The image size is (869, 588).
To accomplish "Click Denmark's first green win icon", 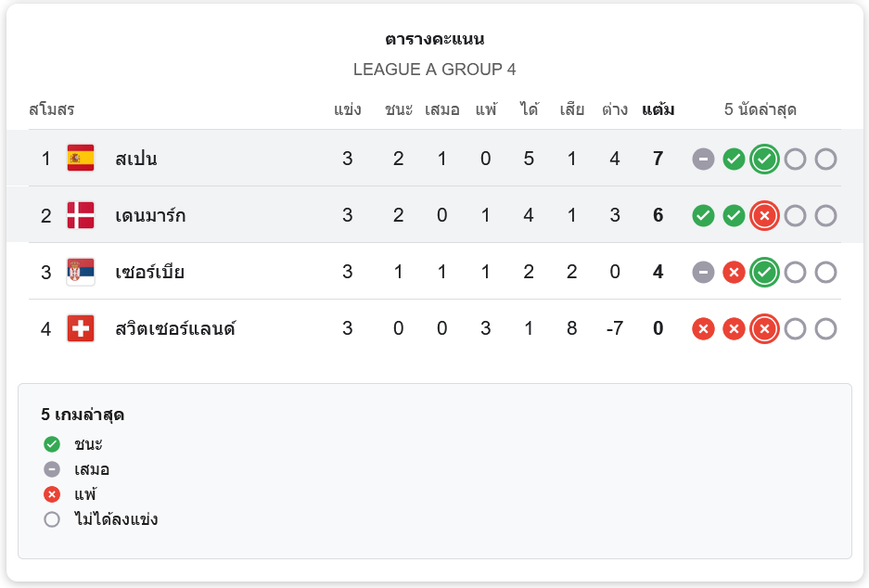I will [x=704, y=216].
